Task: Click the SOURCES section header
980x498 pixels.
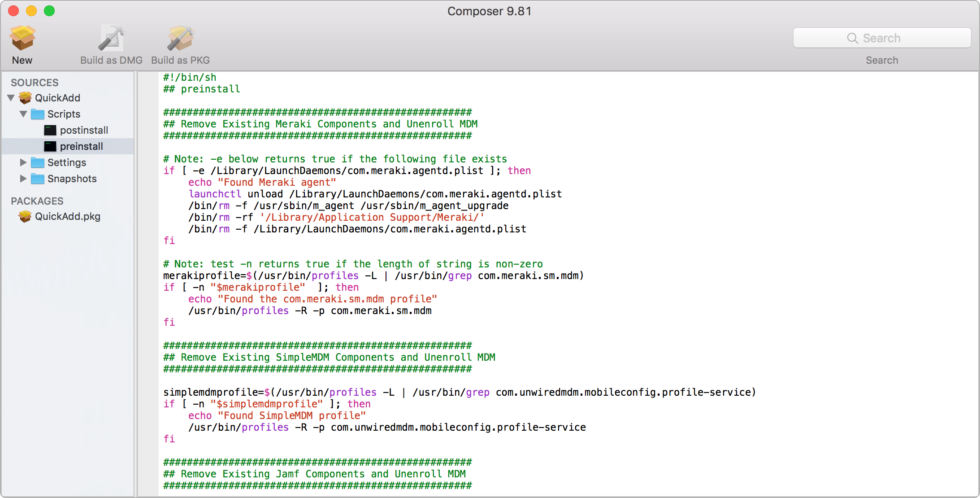Action: (35, 83)
